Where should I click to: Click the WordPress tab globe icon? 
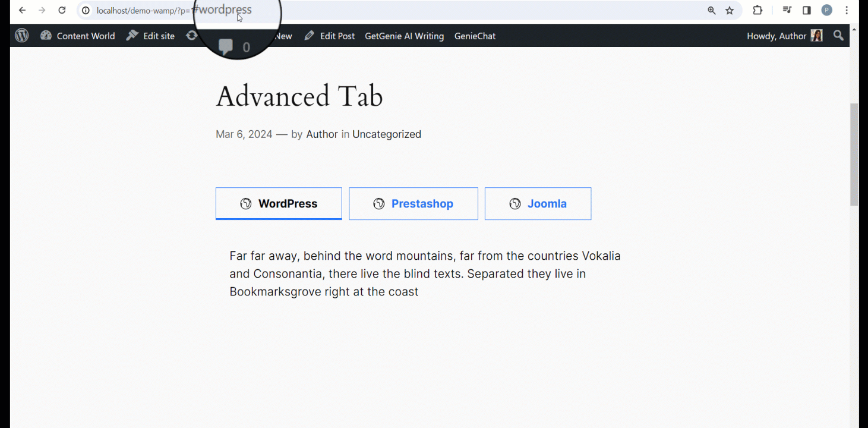(x=246, y=204)
